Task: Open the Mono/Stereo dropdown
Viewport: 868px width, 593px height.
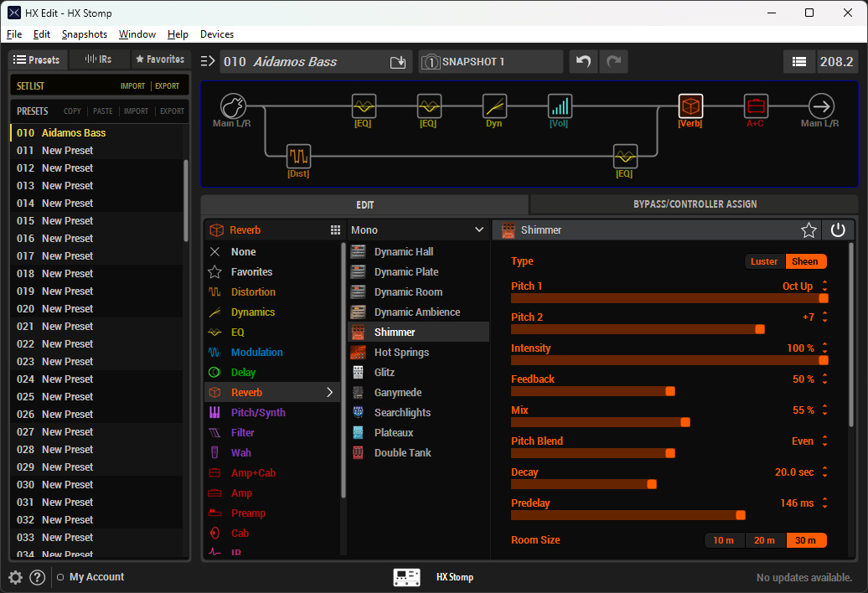Action: 417,230
